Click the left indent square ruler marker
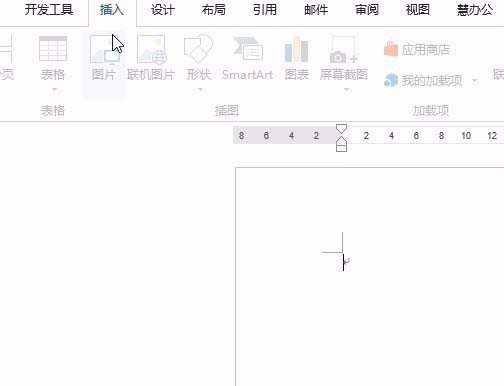 [x=341, y=149]
